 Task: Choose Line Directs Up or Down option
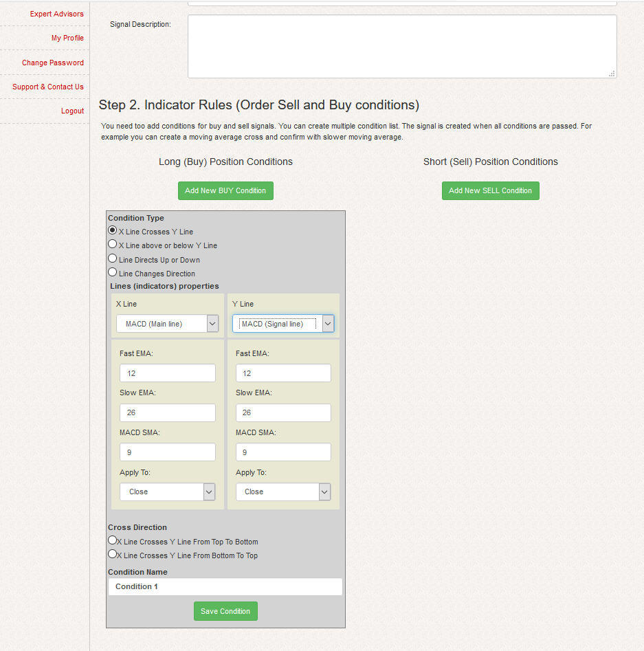point(112,258)
